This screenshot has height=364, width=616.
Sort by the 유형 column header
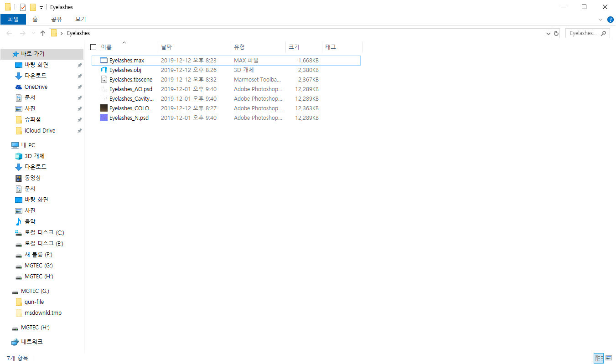[x=239, y=47]
